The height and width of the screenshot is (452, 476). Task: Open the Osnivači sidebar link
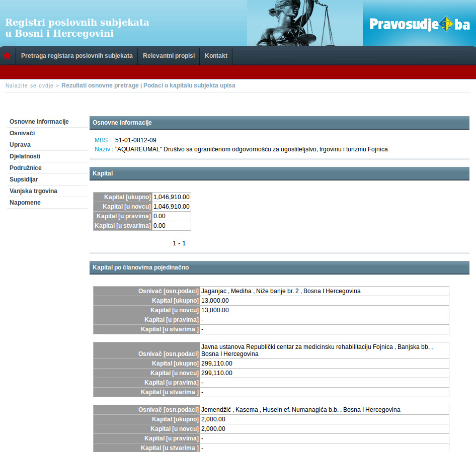(22, 133)
